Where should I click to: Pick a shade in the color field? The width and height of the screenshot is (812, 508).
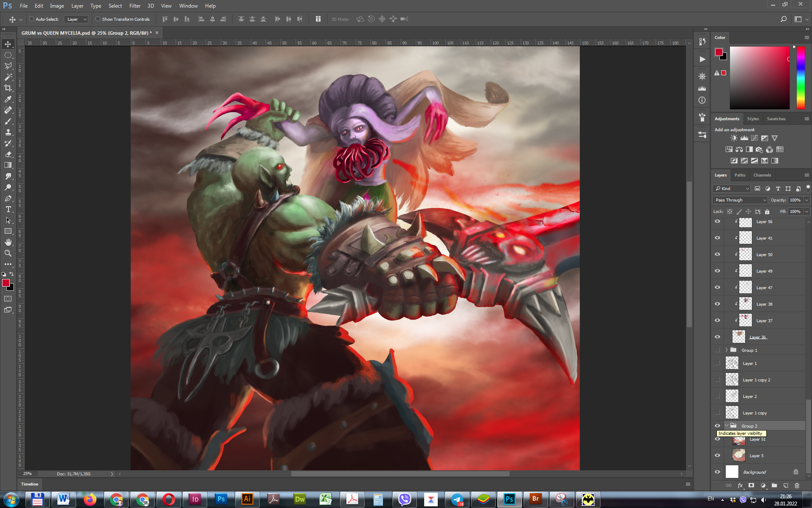pos(760,78)
